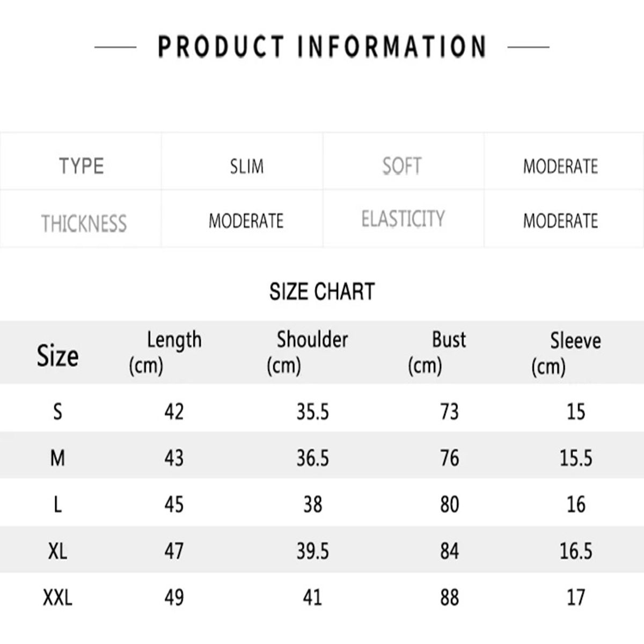This screenshot has width=644, height=644.
Task: Click the TYPE label cell
Action: pyautogui.click(x=82, y=166)
